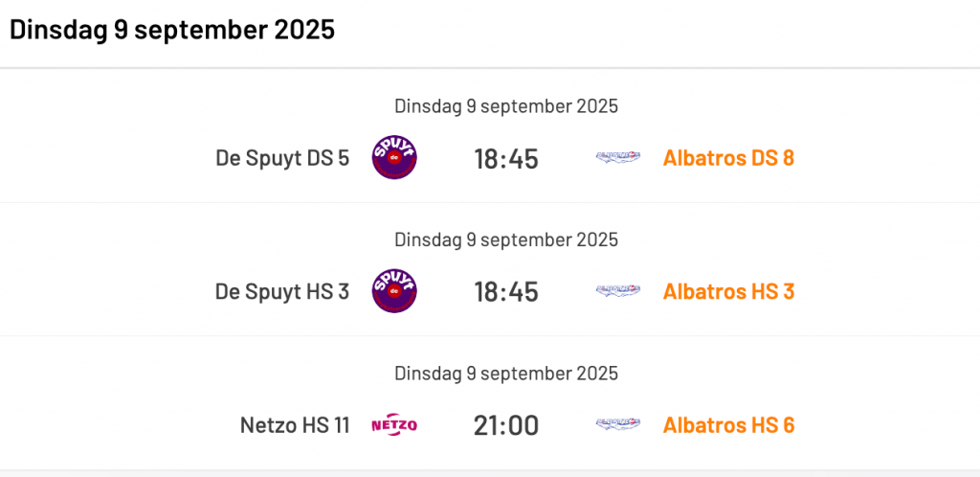Image resolution: width=980 pixels, height=477 pixels.
Task: Click the grey strip below the Netzo match row
Action: [490, 473]
